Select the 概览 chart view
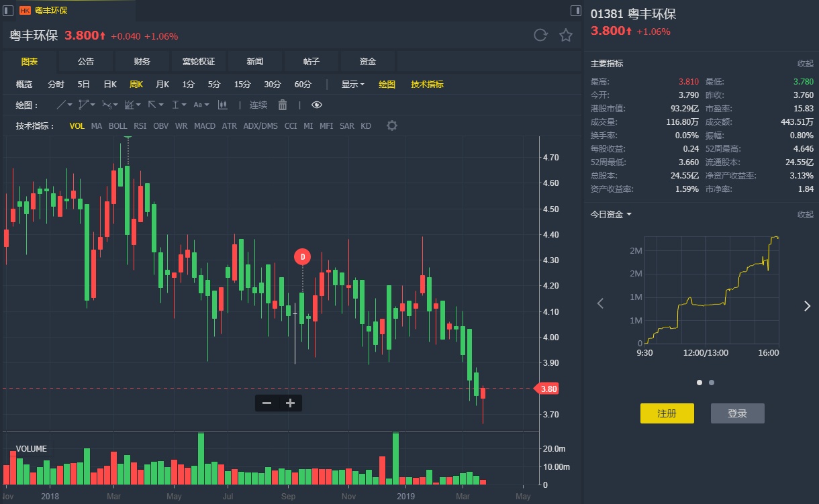This screenshot has height=504, width=819. tap(24, 85)
